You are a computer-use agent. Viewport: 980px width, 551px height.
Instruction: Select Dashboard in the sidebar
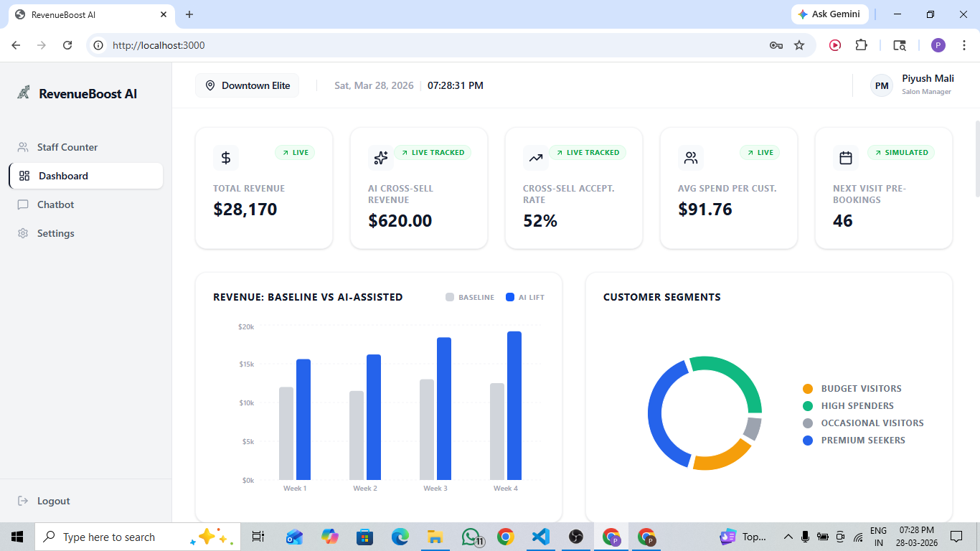pyautogui.click(x=85, y=176)
